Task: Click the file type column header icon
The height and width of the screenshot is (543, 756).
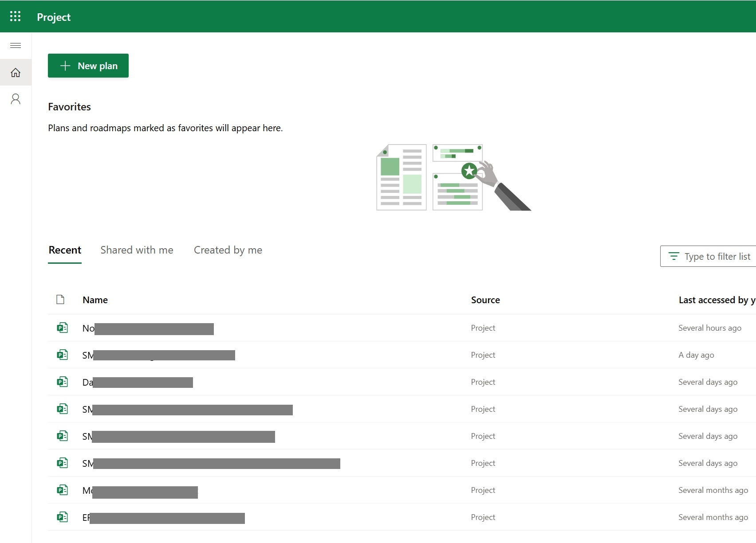Action: tap(60, 300)
